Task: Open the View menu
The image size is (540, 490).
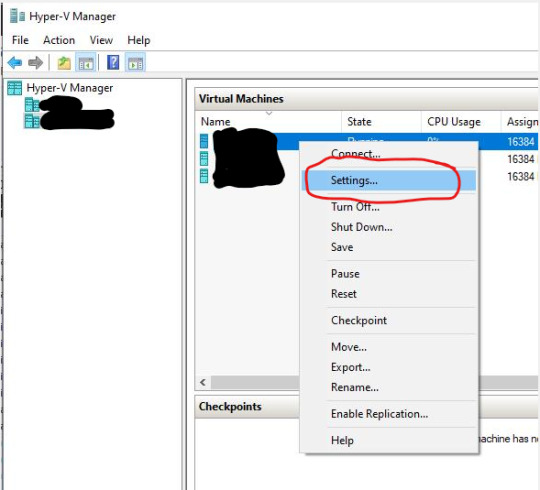Action: (101, 40)
